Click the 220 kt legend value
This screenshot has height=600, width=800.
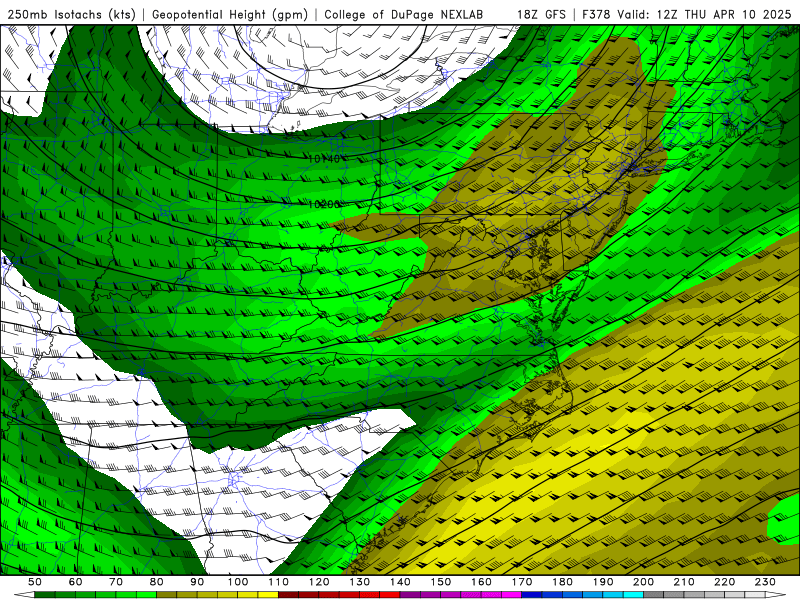(724, 582)
